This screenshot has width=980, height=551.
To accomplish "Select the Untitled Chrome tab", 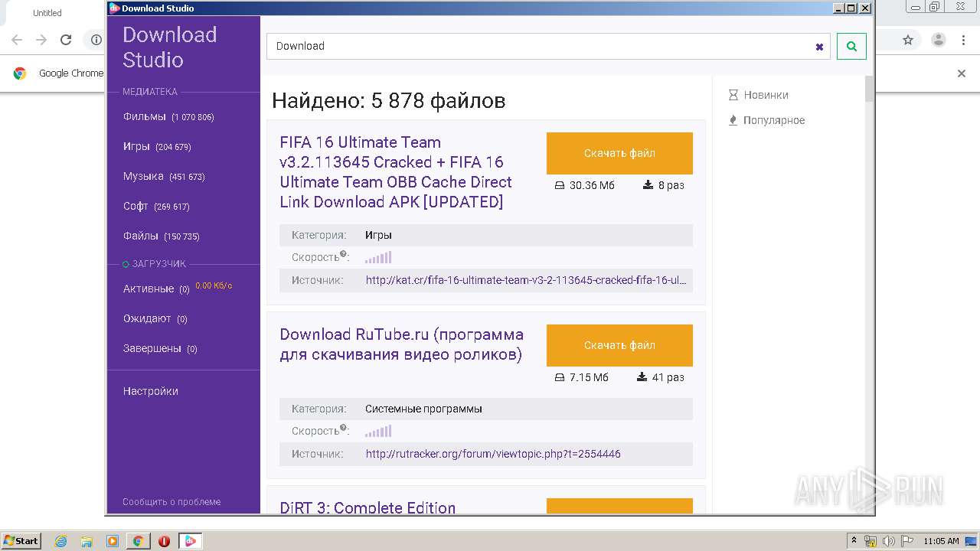I will [47, 13].
